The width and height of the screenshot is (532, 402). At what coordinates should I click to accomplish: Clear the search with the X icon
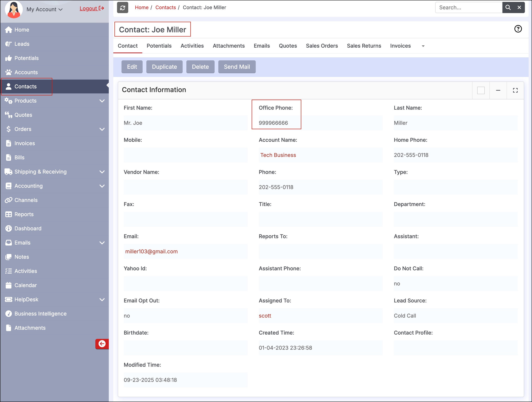tap(519, 7)
